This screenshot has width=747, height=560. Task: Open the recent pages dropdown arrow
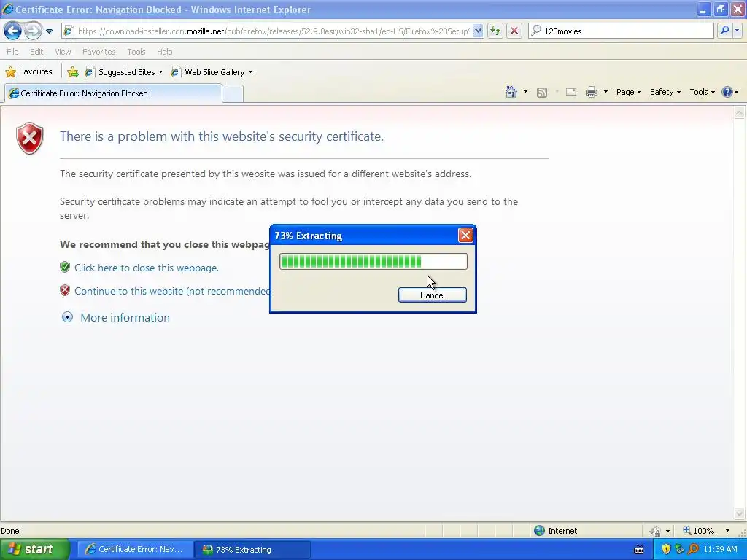pyautogui.click(x=49, y=31)
